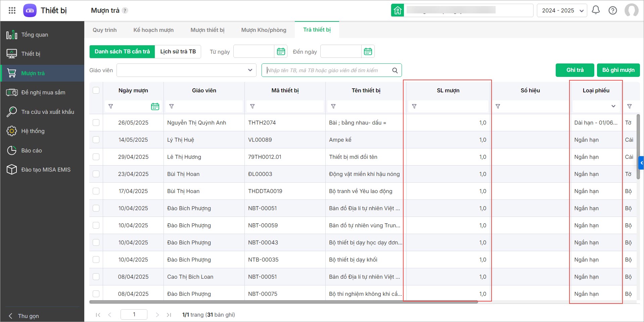Click the filter icon under Mã thiết bị
Image resolution: width=644 pixels, height=322 pixels.
click(252, 106)
